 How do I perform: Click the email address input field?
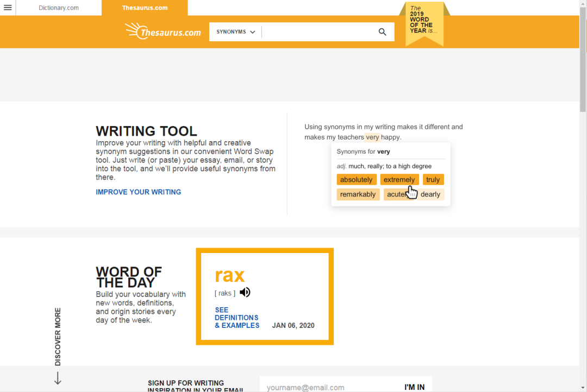329,387
